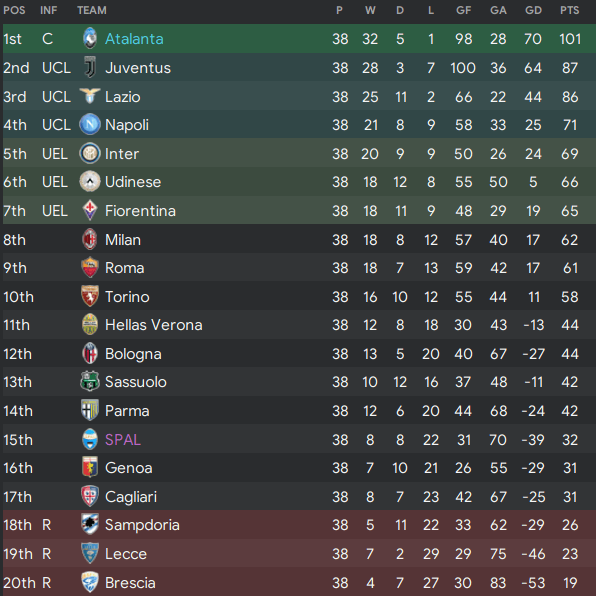596x596 pixels.
Task: Click the POS column header
Action: click(14, 10)
